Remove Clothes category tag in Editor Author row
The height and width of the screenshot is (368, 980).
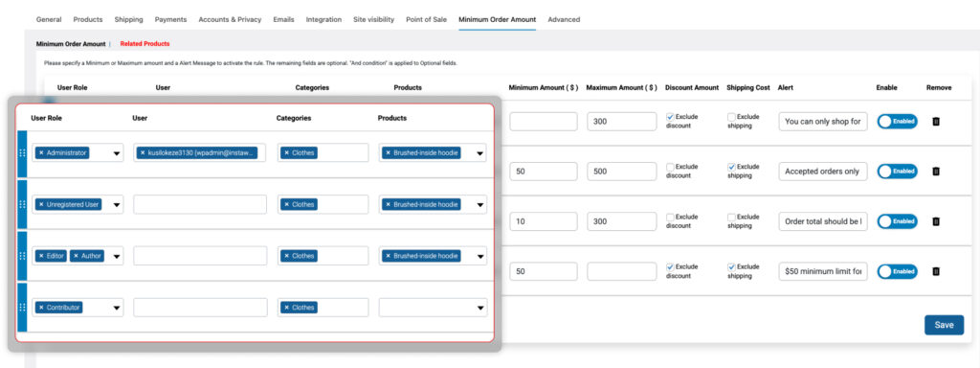[287, 256]
